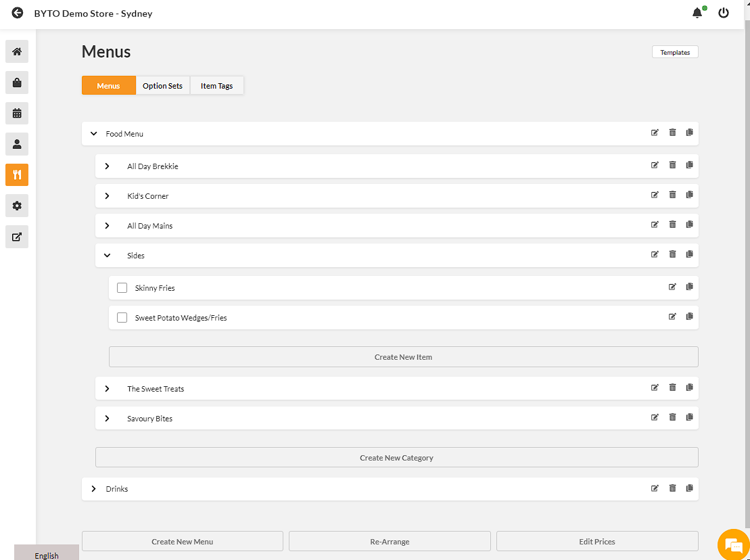Switch to Item Tags tab

[x=216, y=86]
